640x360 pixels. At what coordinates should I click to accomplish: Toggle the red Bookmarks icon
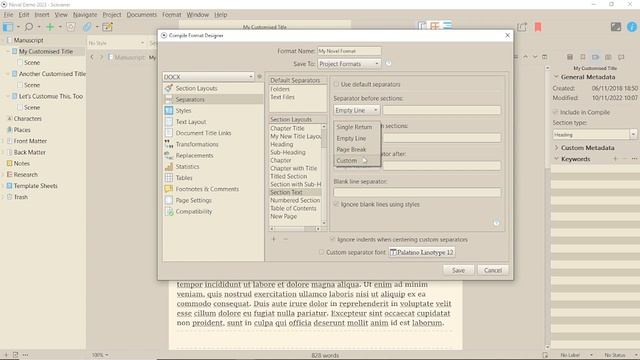click(x=538, y=27)
